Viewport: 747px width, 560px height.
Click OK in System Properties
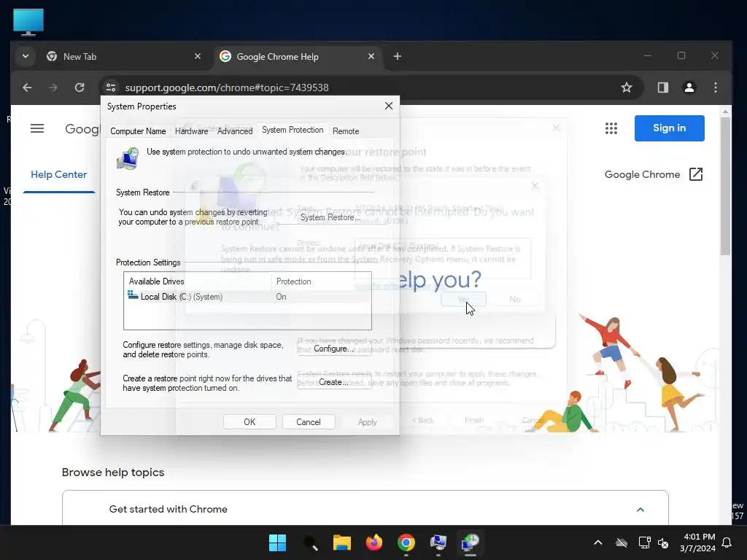point(249,422)
